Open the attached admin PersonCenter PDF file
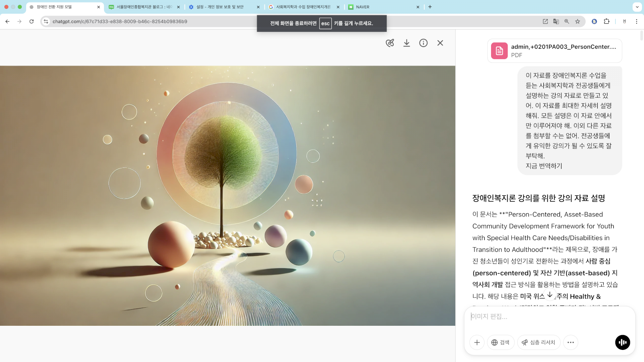The image size is (644, 362). (x=554, y=51)
